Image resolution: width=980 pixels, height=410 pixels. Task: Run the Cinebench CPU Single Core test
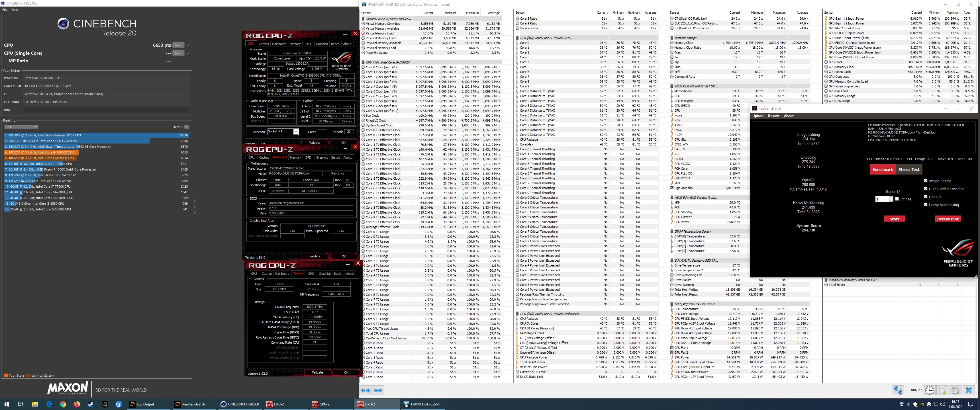[x=178, y=53]
